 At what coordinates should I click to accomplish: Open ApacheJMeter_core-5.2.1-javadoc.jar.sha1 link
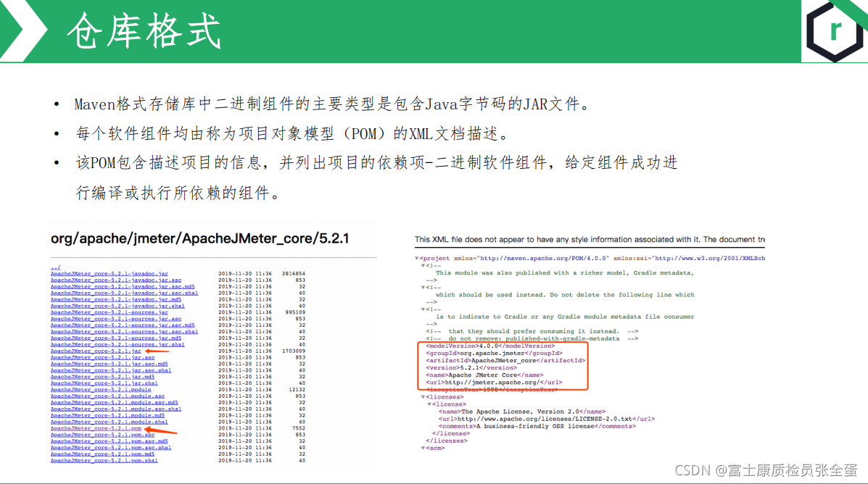click(117, 306)
